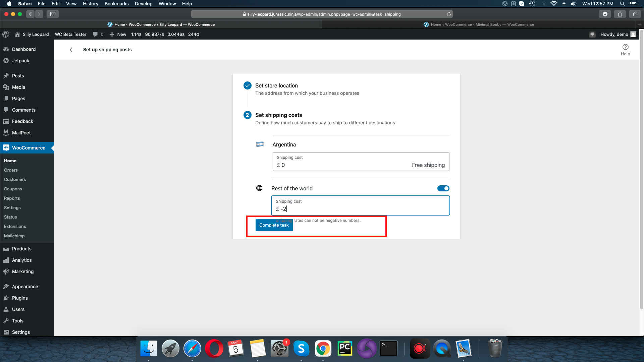Open Google Chrome from the Dock
This screenshot has height=362, width=644.
click(323, 349)
